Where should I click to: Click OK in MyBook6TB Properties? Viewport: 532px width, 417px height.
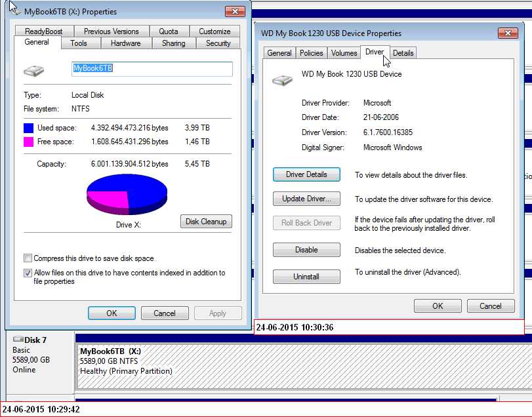(x=112, y=313)
